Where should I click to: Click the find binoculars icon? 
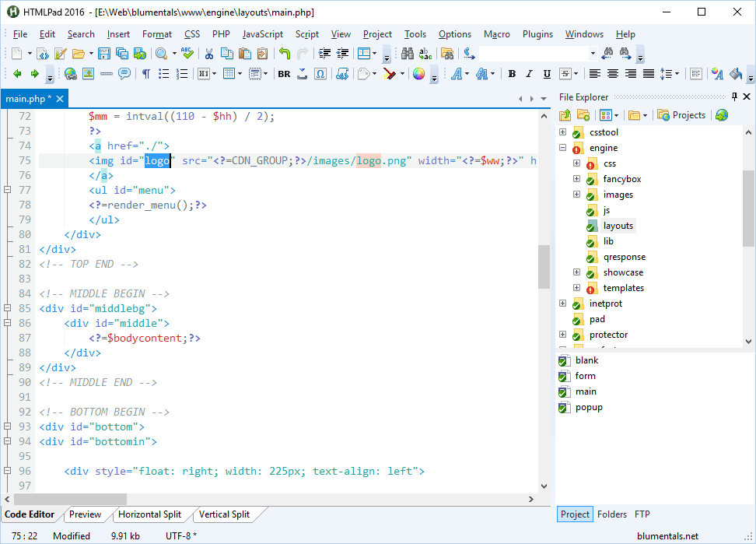[407, 54]
